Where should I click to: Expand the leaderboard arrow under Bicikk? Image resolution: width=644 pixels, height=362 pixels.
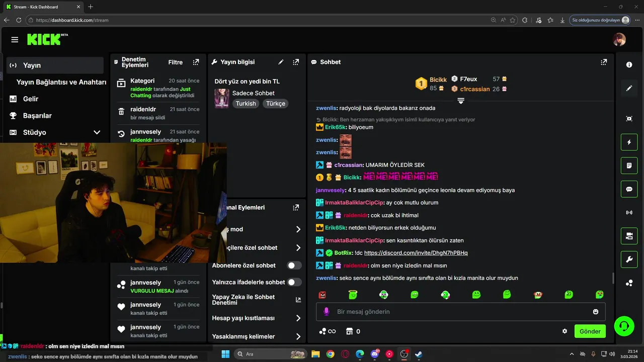coord(460,101)
